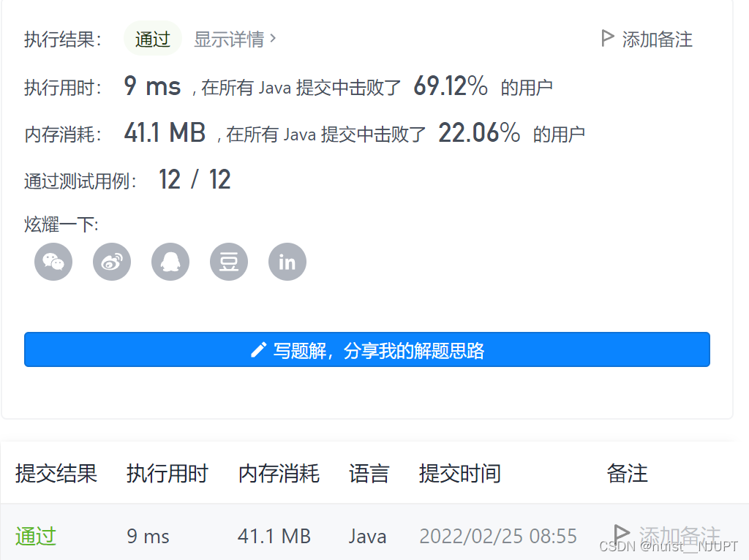Share result via the Weibo icon
The image size is (749, 560).
(111, 261)
